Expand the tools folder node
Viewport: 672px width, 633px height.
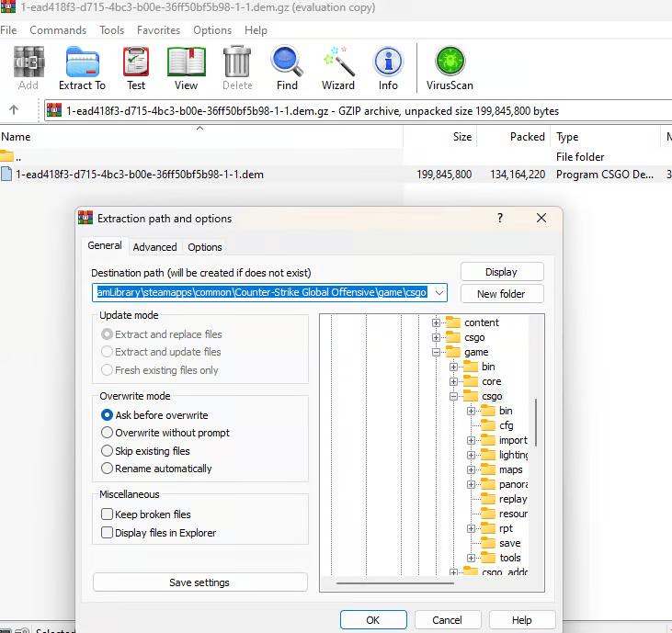pos(471,558)
